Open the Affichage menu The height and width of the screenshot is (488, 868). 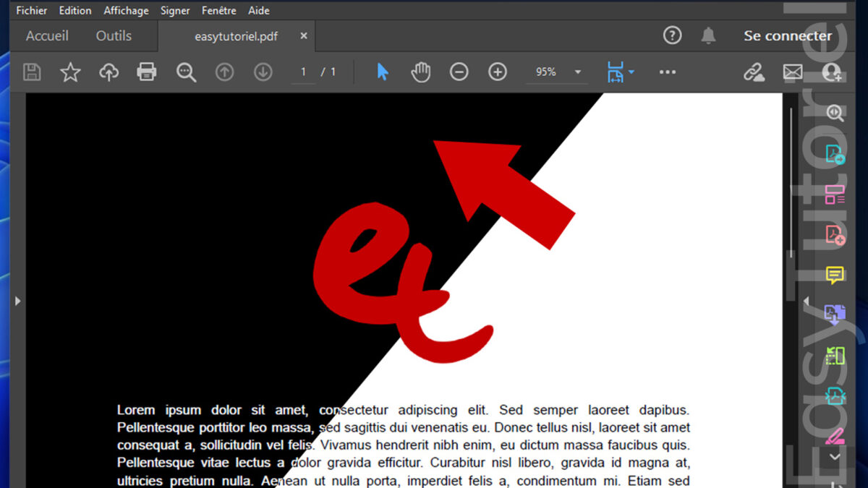pos(126,10)
